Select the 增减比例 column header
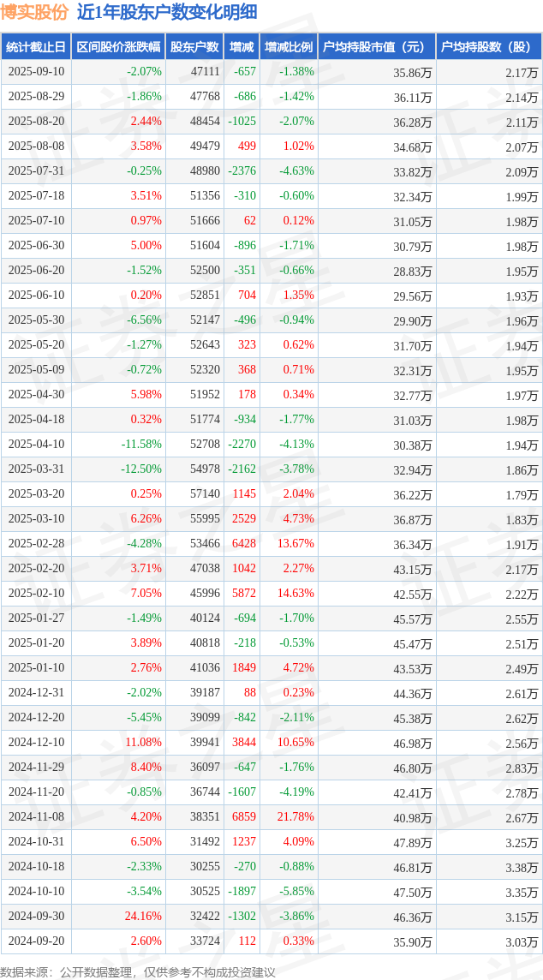 point(289,47)
